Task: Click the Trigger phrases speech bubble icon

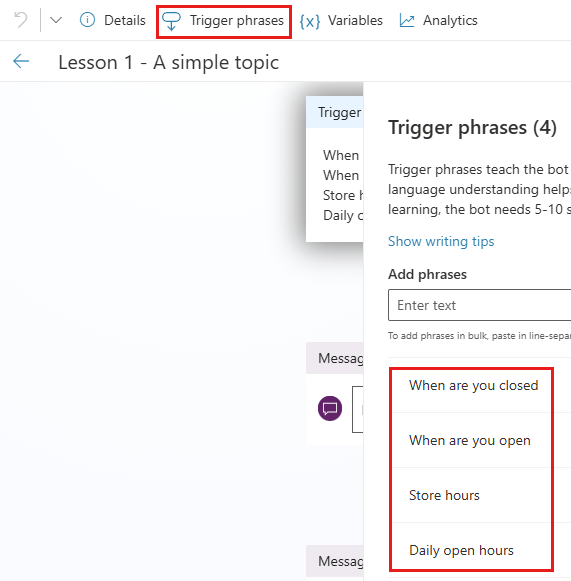Action: click(x=171, y=21)
